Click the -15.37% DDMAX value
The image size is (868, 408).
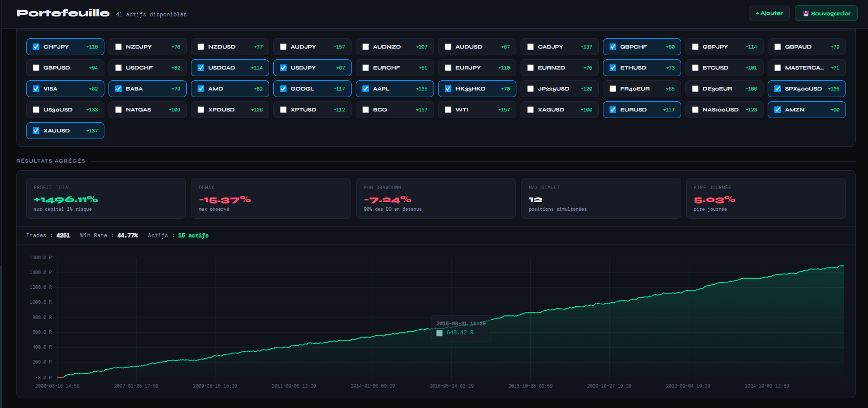[225, 199]
